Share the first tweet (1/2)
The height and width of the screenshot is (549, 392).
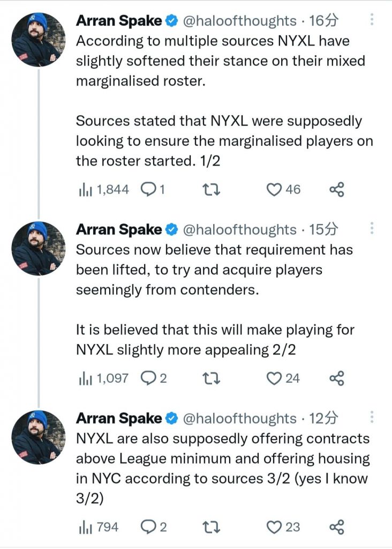[337, 189]
